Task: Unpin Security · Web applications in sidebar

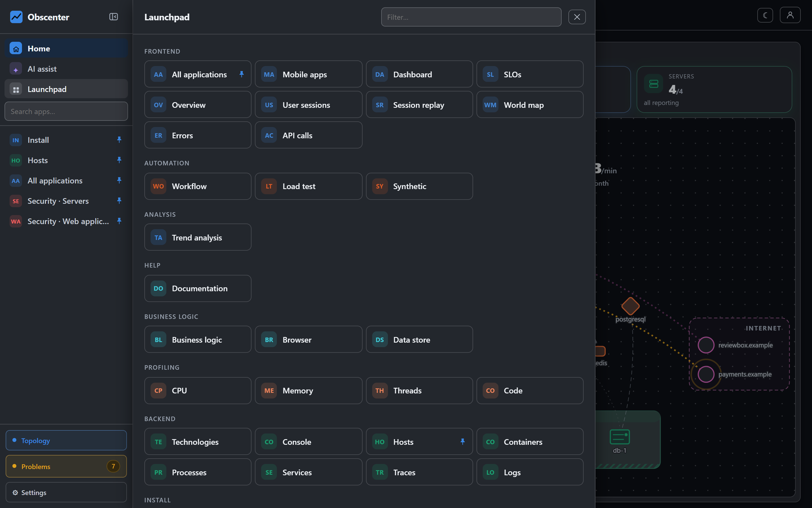Action: pos(119,221)
